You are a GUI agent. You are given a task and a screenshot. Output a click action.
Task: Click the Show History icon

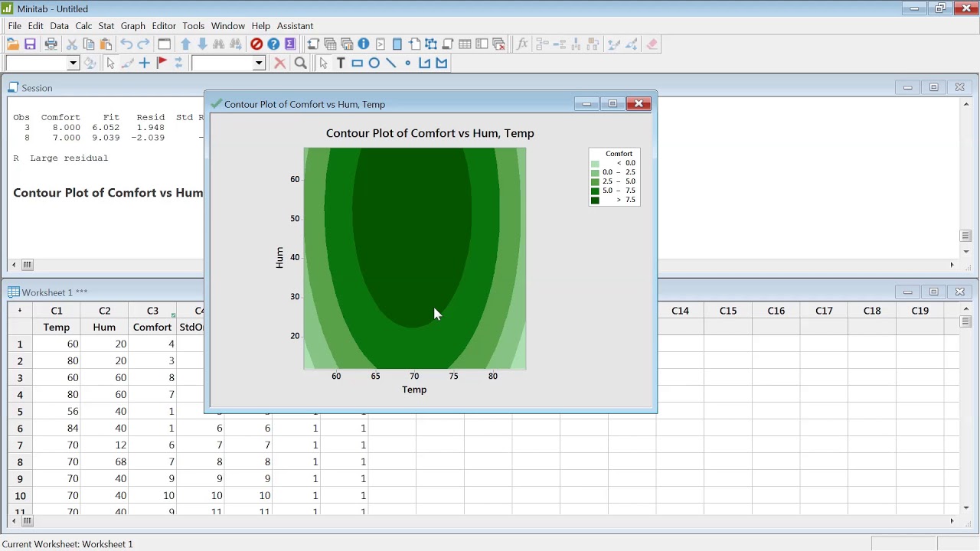pos(381,44)
